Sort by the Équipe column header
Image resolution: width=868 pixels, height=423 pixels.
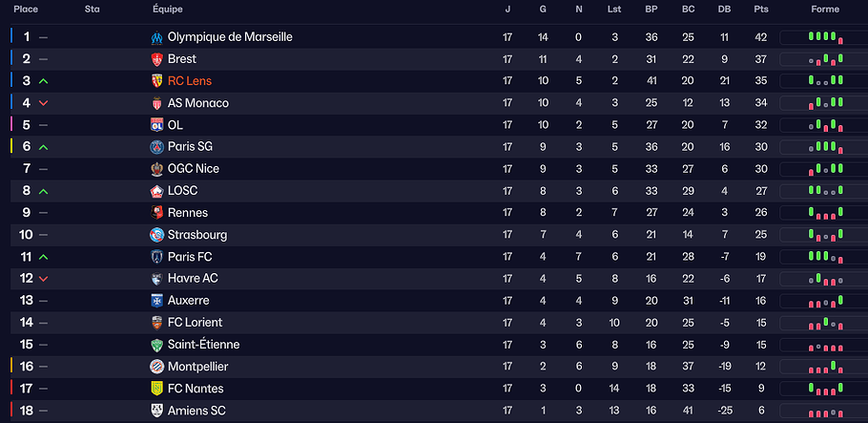[165, 10]
